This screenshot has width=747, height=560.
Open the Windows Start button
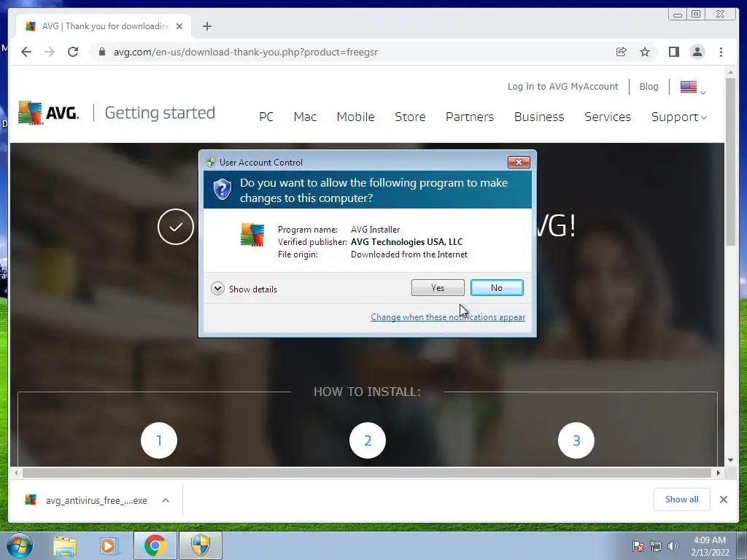19,545
